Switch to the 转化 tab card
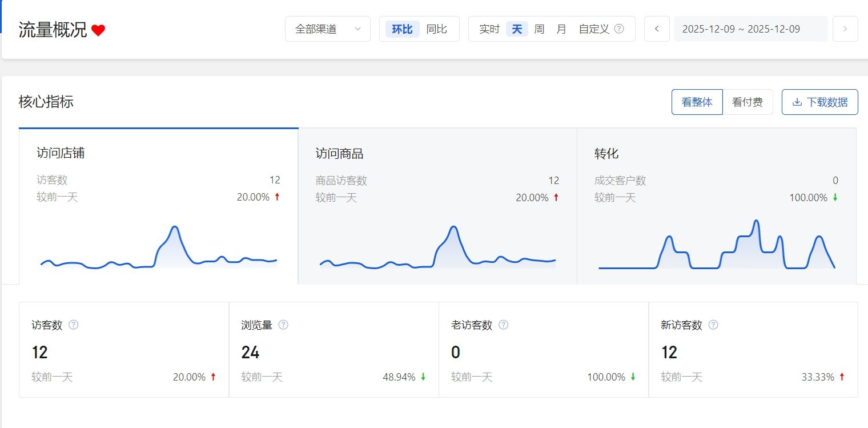868x428 pixels. pos(716,206)
